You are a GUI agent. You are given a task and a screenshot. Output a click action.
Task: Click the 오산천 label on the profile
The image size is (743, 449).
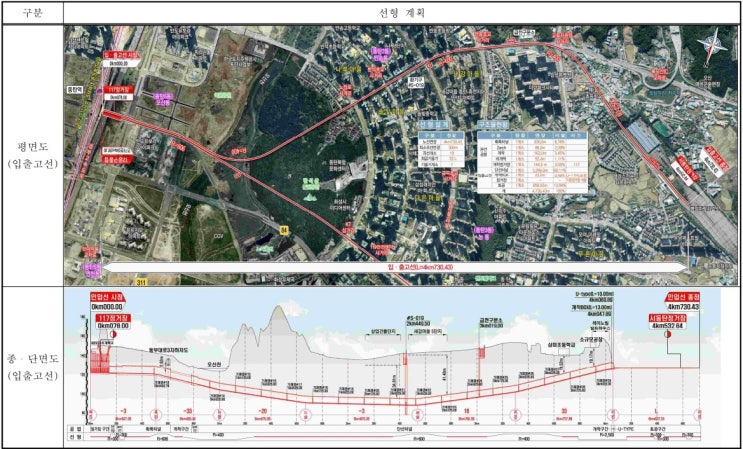pos(215,365)
